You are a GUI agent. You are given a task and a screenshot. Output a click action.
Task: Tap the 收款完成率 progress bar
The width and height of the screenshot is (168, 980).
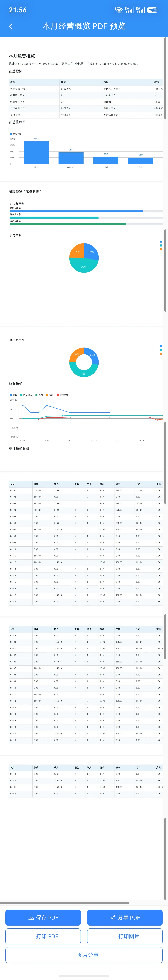[x=86, y=211]
